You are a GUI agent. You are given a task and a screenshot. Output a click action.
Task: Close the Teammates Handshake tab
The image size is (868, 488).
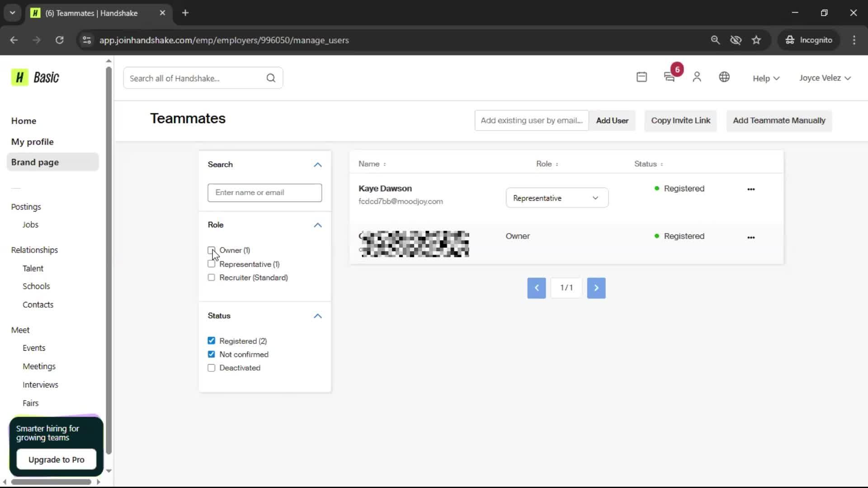163,13
